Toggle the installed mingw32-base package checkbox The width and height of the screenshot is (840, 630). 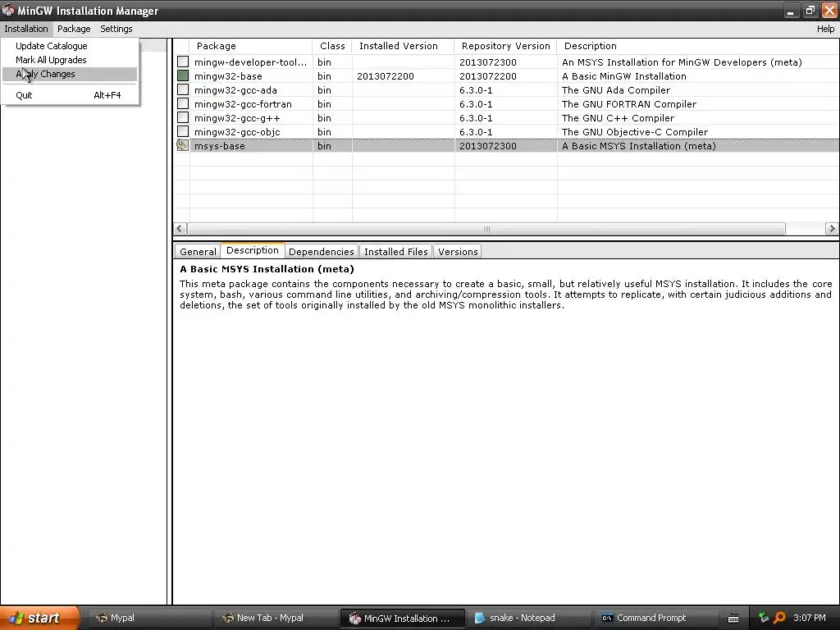click(x=183, y=76)
